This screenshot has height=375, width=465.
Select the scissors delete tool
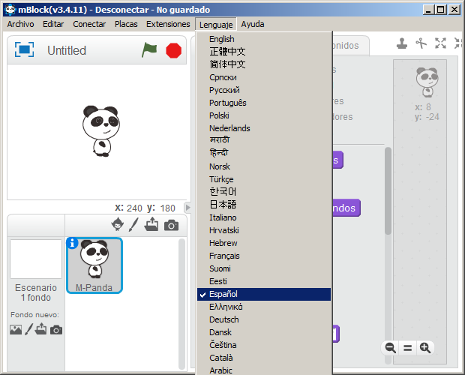tap(421, 43)
